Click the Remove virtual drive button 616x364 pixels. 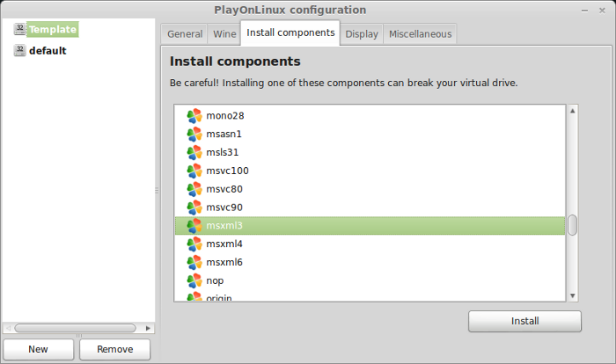pos(114,349)
